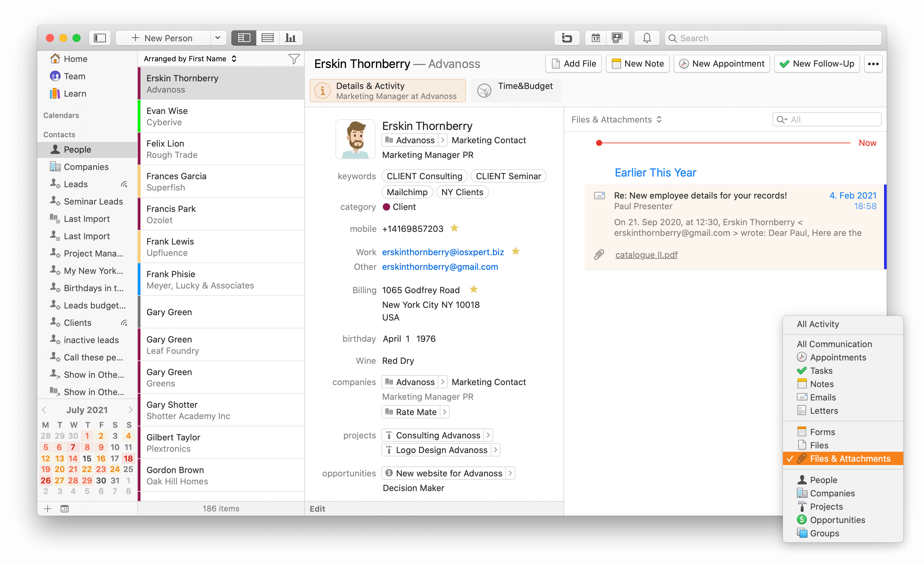Screen dimensions: 924x565
Task: Open the Rate Mate company arrow
Action: pyautogui.click(x=444, y=412)
